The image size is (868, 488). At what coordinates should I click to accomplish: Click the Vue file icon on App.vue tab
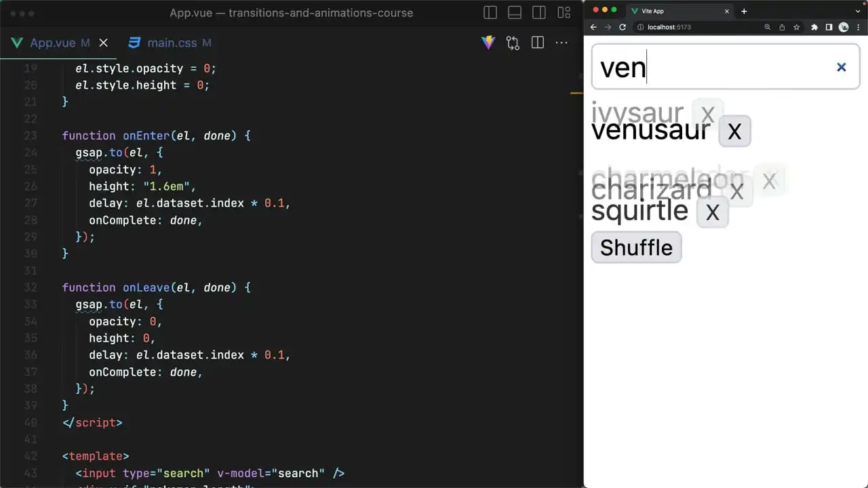(x=17, y=43)
